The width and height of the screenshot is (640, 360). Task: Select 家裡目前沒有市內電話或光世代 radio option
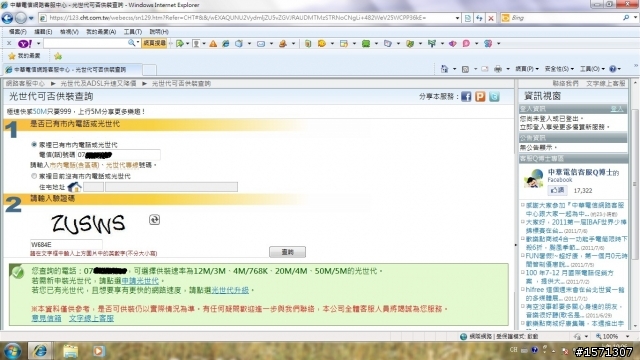pos(34,176)
